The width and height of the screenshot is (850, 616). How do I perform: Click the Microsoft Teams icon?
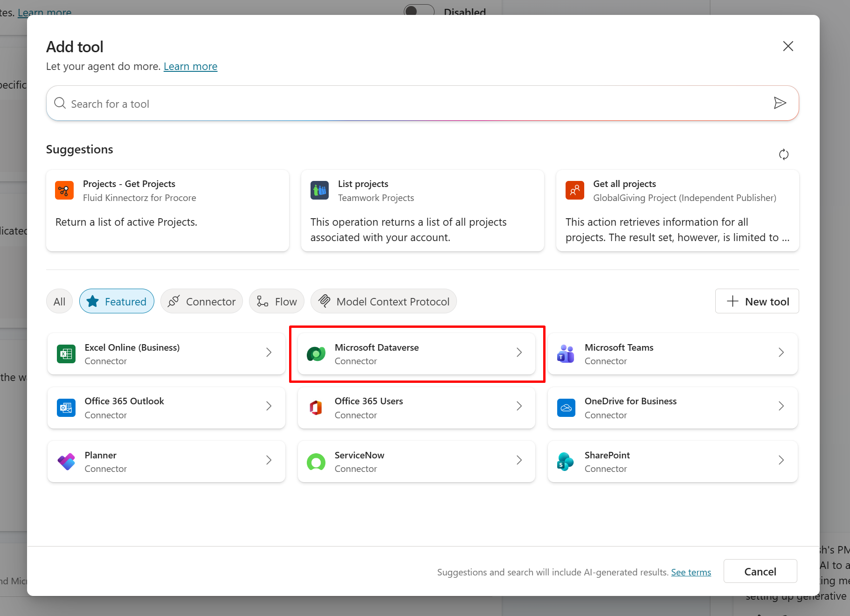pyautogui.click(x=566, y=354)
